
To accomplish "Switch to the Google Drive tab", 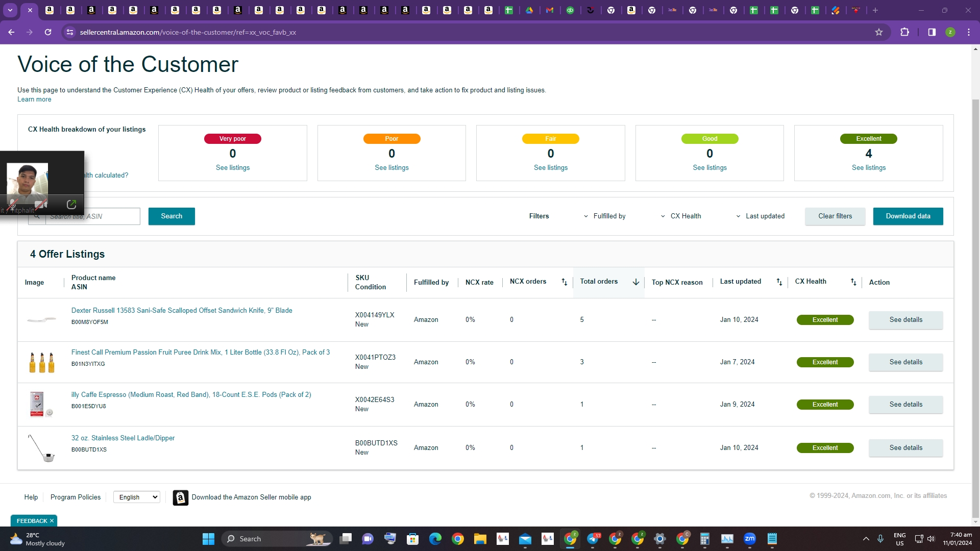I will (529, 10).
